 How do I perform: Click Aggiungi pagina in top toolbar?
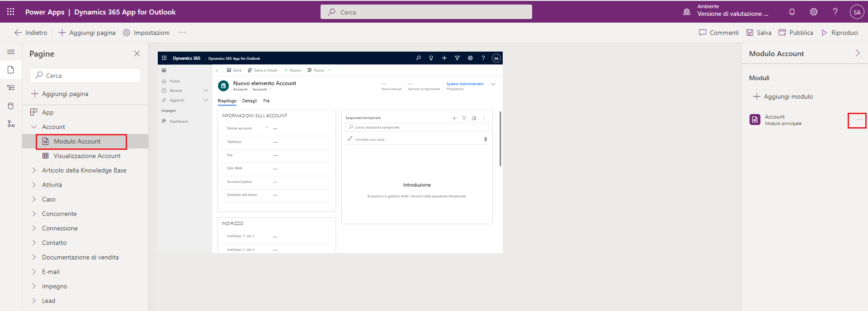[x=87, y=33]
